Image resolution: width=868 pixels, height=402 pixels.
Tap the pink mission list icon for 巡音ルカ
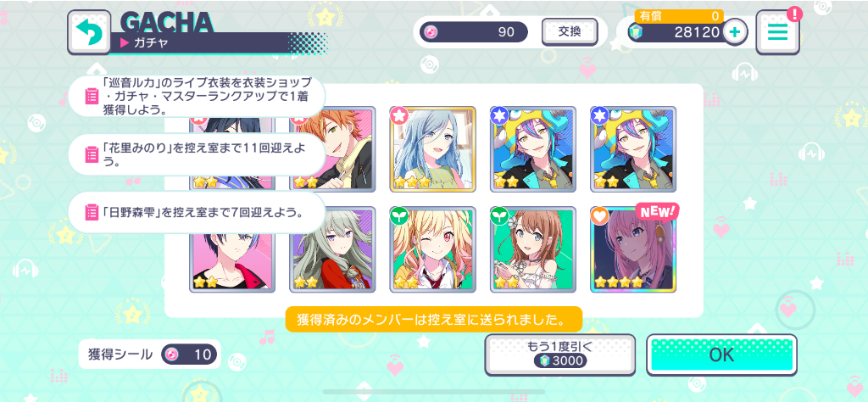click(92, 97)
